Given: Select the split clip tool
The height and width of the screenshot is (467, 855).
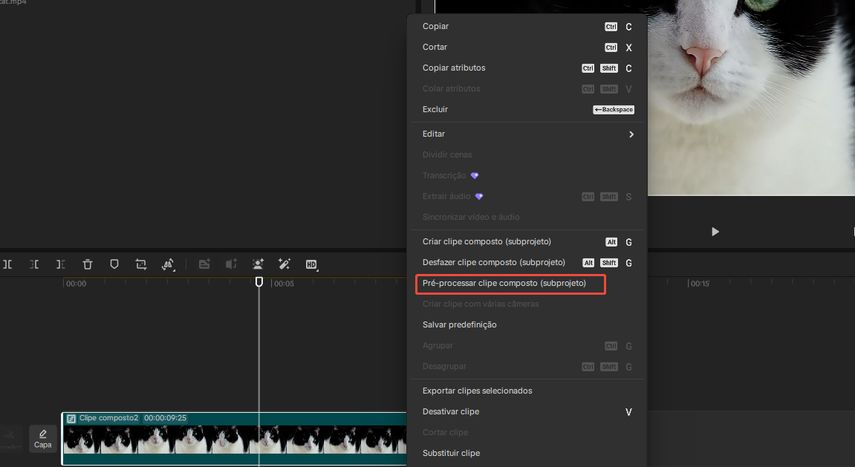Looking at the screenshot, I should 7,265.
